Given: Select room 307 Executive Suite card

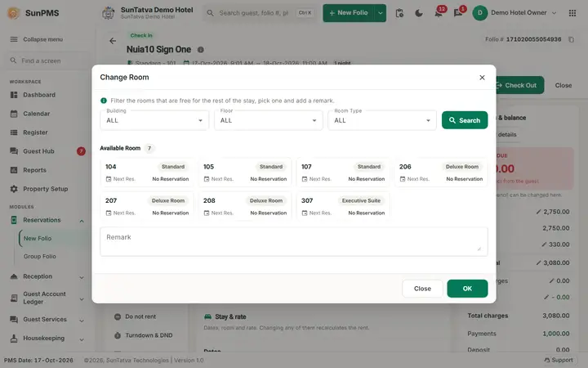Looking at the screenshot, I should tap(343, 206).
